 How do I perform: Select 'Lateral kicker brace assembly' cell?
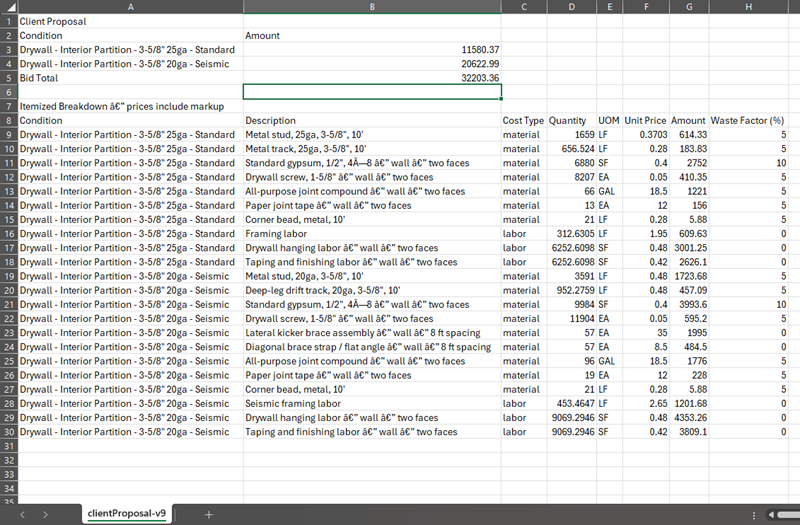[x=372, y=333]
